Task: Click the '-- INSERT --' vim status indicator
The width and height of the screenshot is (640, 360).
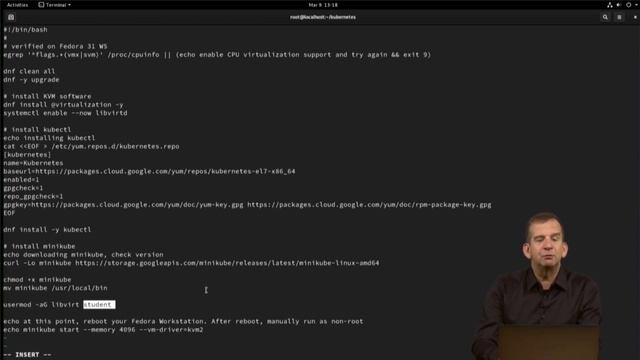Action: pyautogui.click(x=27, y=355)
